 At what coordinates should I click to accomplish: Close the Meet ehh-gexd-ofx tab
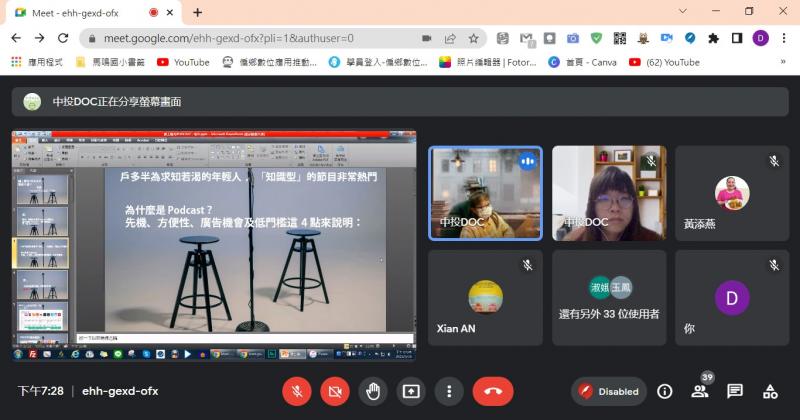point(170,13)
